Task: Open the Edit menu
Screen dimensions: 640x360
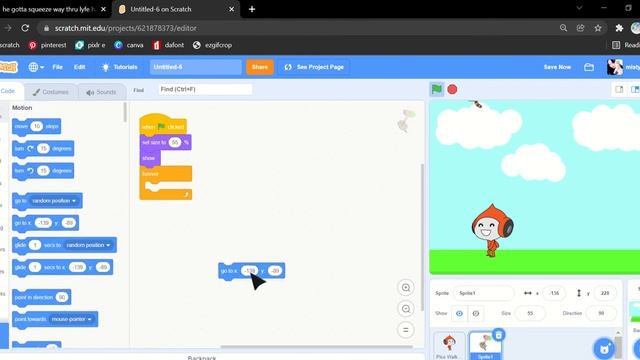Action: pos(80,67)
